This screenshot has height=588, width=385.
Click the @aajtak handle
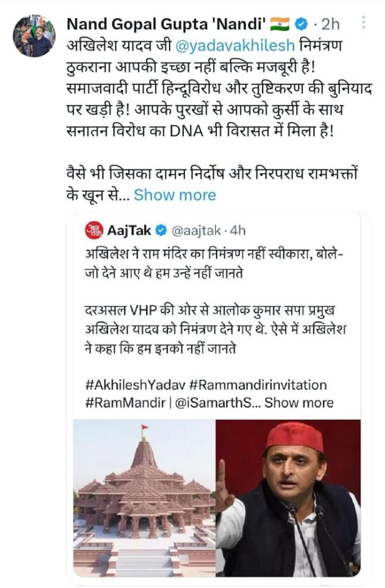tap(197, 231)
